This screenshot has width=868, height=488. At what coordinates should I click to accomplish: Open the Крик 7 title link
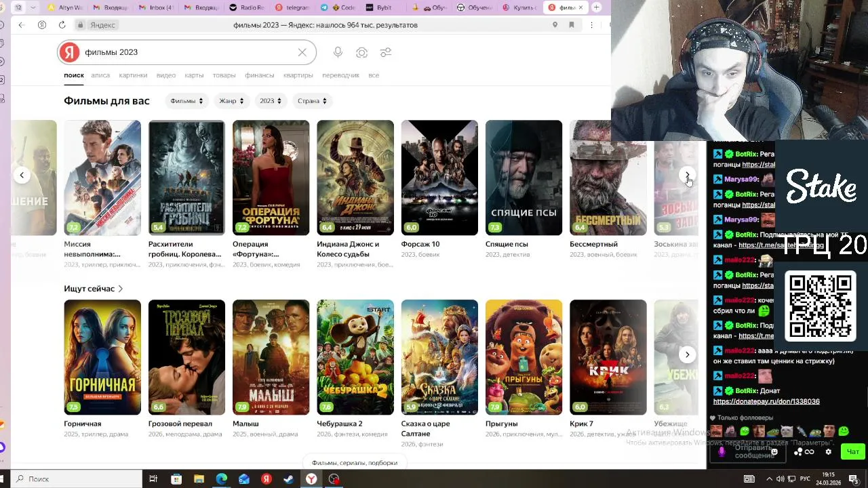581,424
